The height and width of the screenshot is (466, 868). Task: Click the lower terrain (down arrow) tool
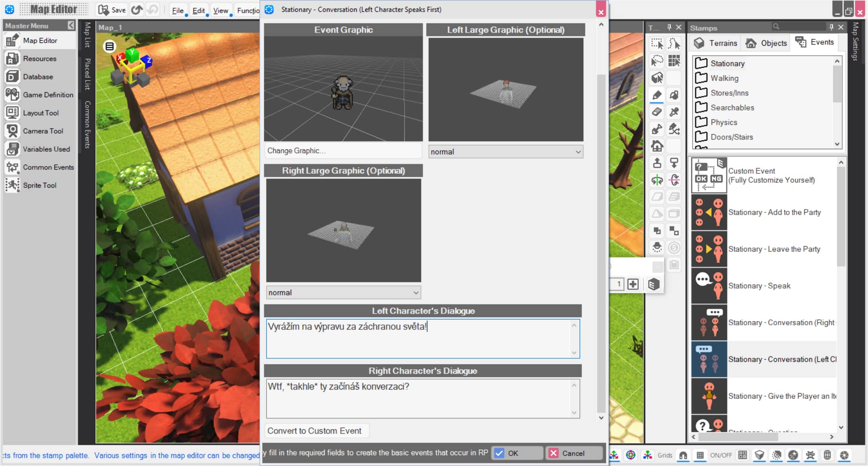click(674, 163)
